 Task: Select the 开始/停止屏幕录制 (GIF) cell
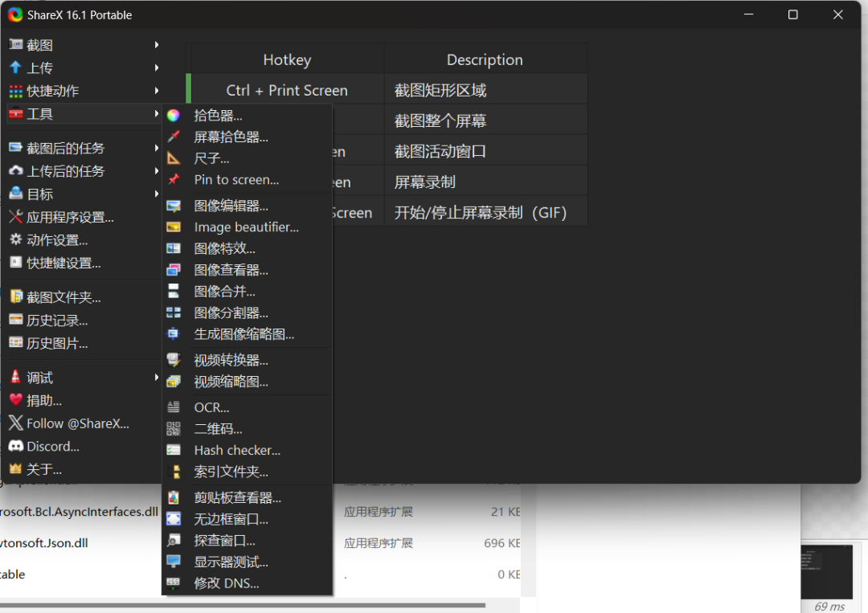[485, 212]
